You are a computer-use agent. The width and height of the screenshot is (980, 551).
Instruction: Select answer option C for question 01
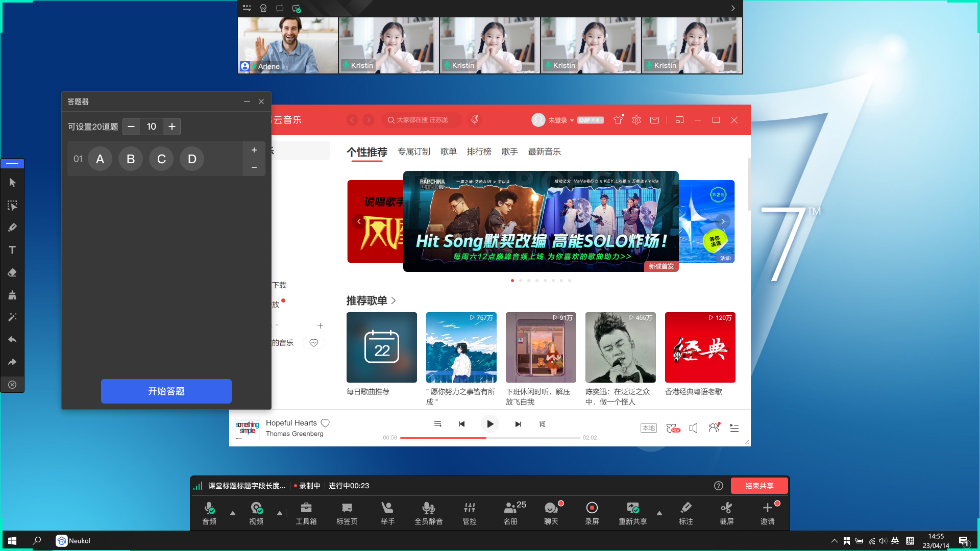pyautogui.click(x=161, y=159)
